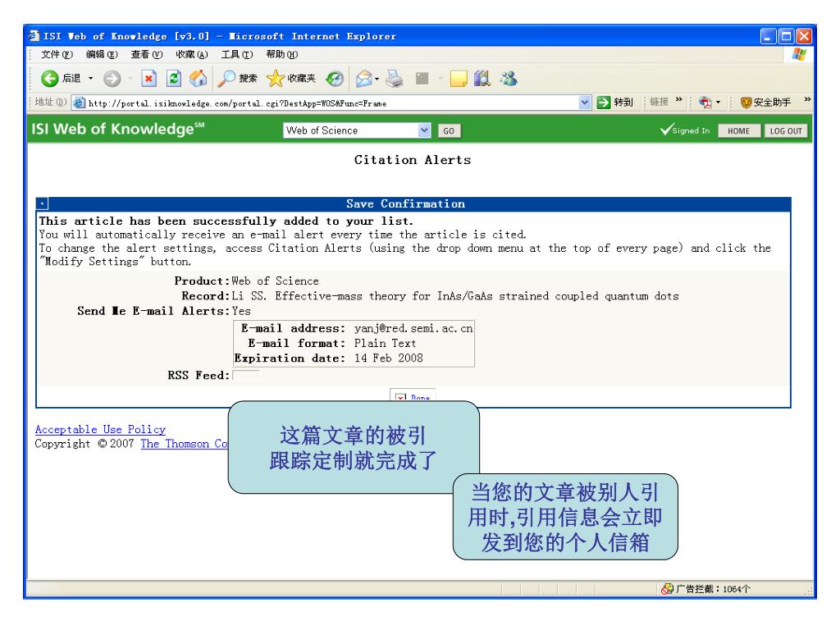Expand the address bar dropdown arrow

584,103
